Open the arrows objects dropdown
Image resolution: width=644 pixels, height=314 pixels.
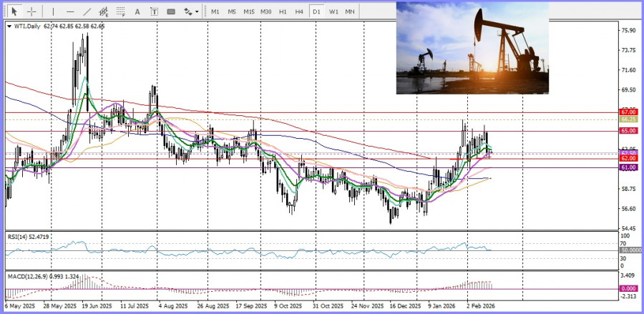(191, 11)
